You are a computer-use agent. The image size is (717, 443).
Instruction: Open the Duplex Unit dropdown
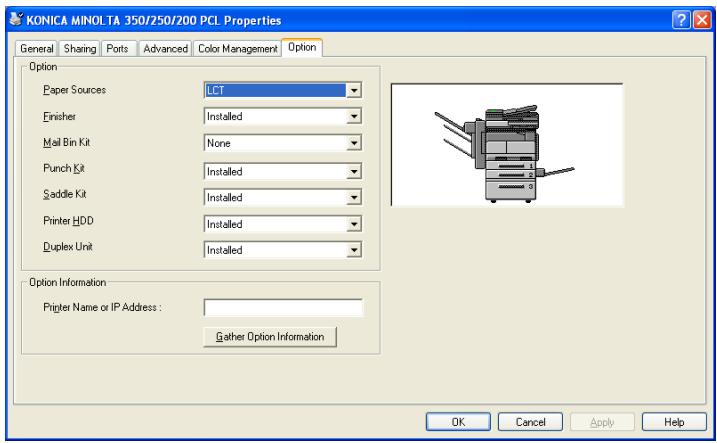(x=283, y=250)
